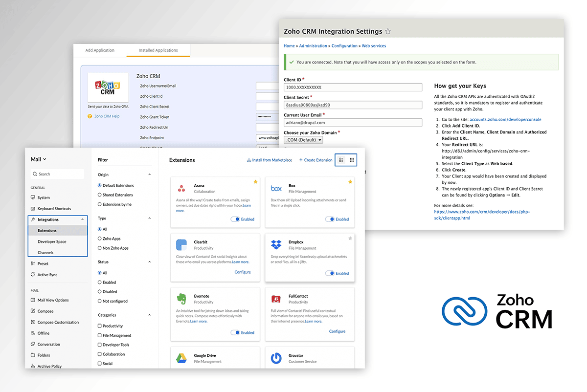
Task: Collapse the Integrations sidebar group
Action: click(x=82, y=220)
